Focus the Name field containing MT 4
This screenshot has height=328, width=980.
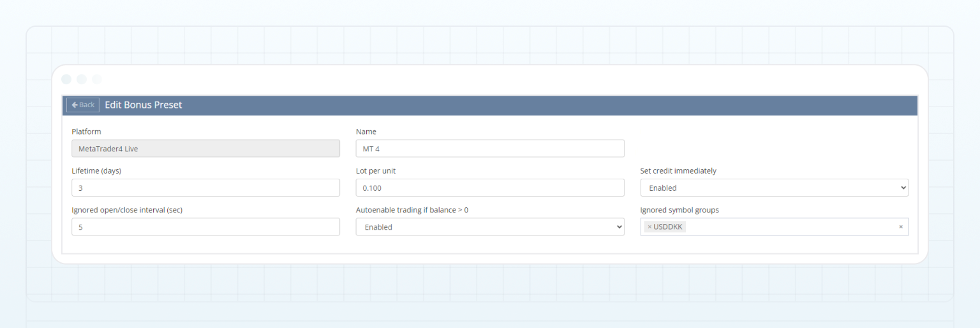(489, 149)
